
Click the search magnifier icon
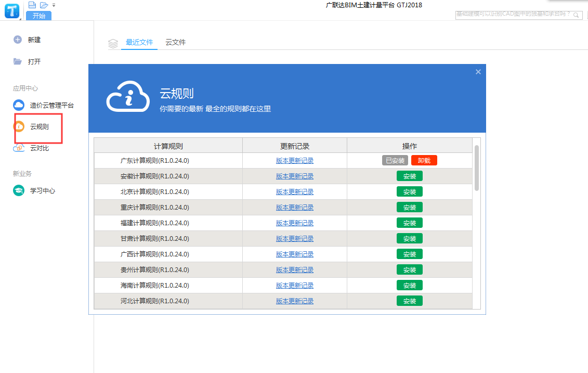576,15
